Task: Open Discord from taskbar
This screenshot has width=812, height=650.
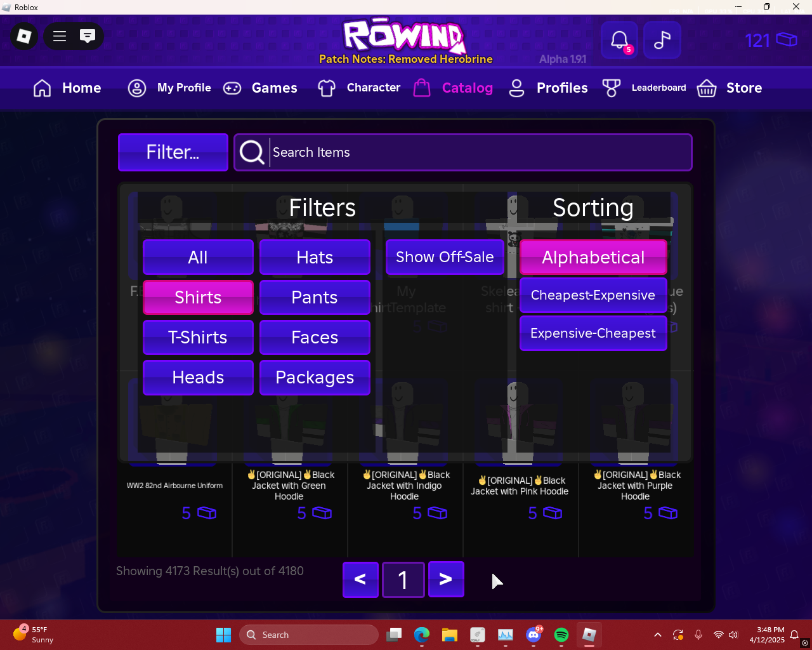Action: click(x=534, y=635)
